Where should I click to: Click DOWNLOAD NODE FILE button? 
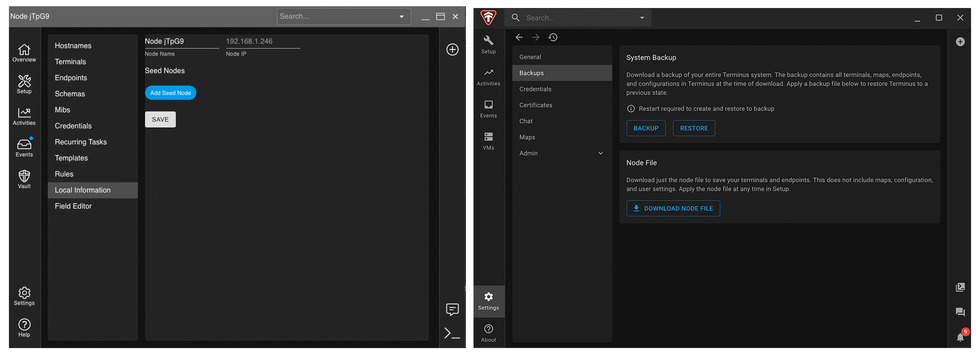pyautogui.click(x=673, y=209)
